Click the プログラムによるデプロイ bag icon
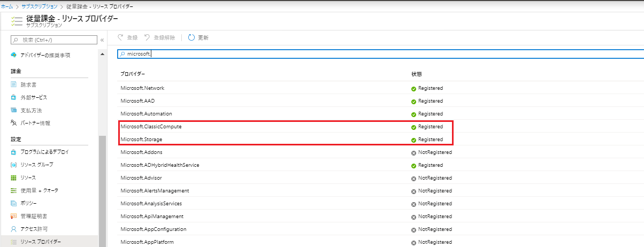 pos(14,152)
